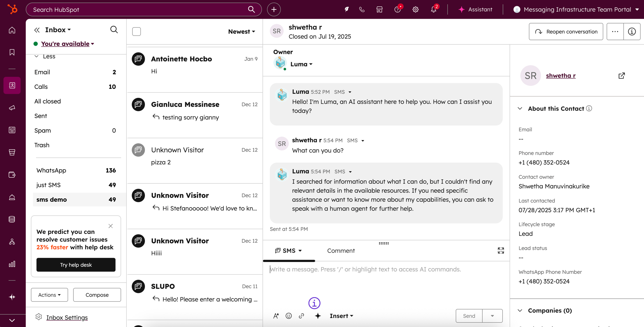Switch to the Comment tab
The width and height of the screenshot is (644, 327).
[x=341, y=251]
